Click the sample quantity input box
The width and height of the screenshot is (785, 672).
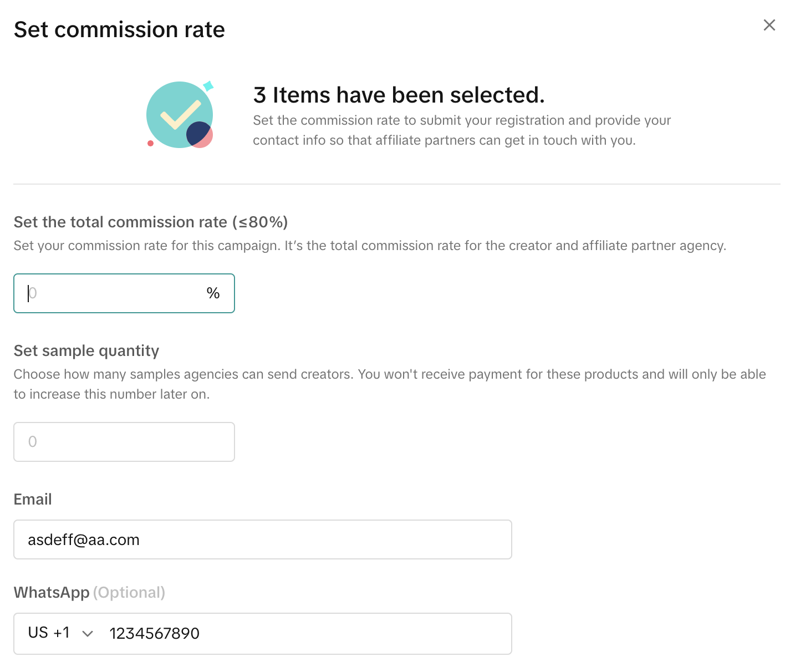(x=124, y=442)
